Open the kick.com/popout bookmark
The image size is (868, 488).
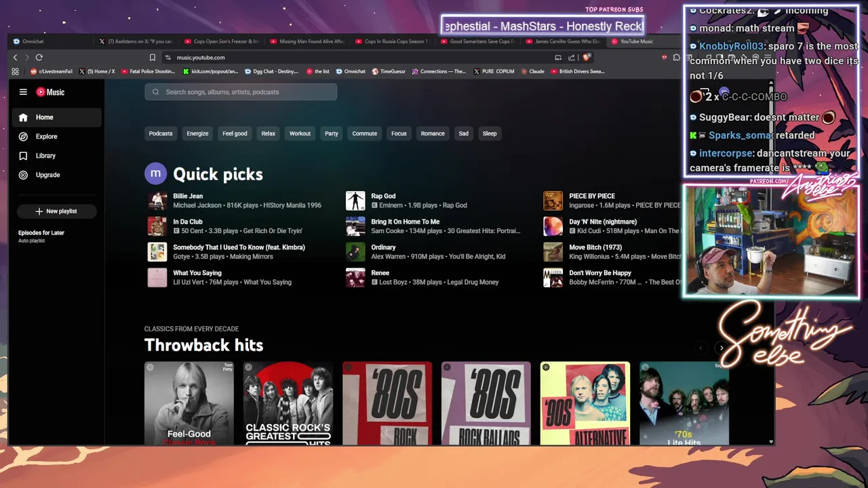tap(210, 71)
